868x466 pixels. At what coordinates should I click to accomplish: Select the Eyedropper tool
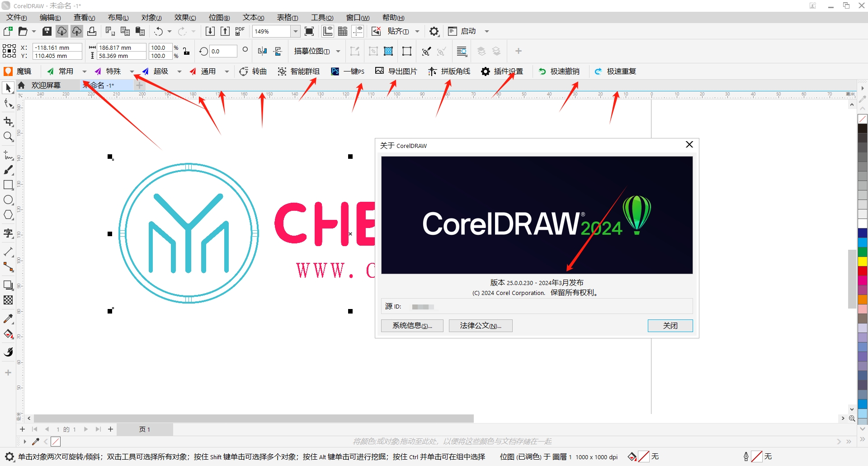8,319
